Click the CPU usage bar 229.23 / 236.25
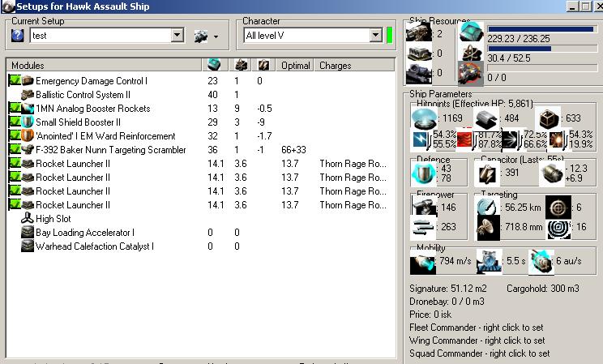The height and width of the screenshot is (364, 603). coord(541,29)
